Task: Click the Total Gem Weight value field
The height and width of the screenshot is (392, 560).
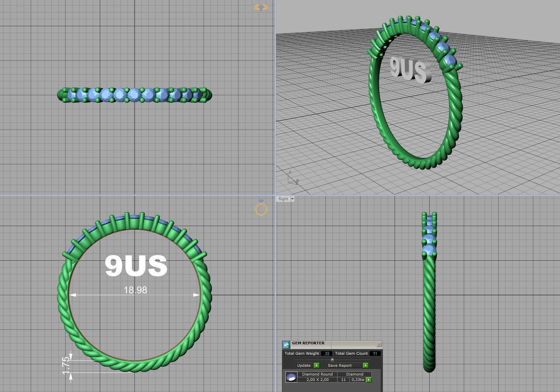Action: pyautogui.click(x=327, y=353)
